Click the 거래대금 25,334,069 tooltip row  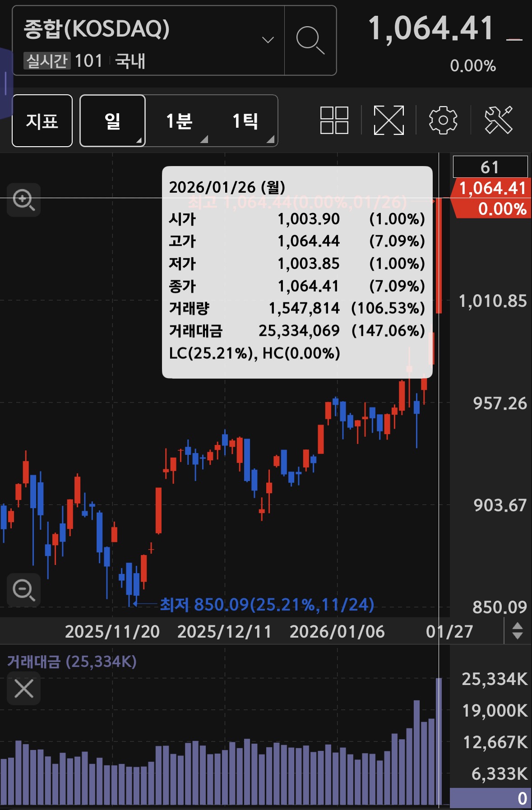(297, 331)
